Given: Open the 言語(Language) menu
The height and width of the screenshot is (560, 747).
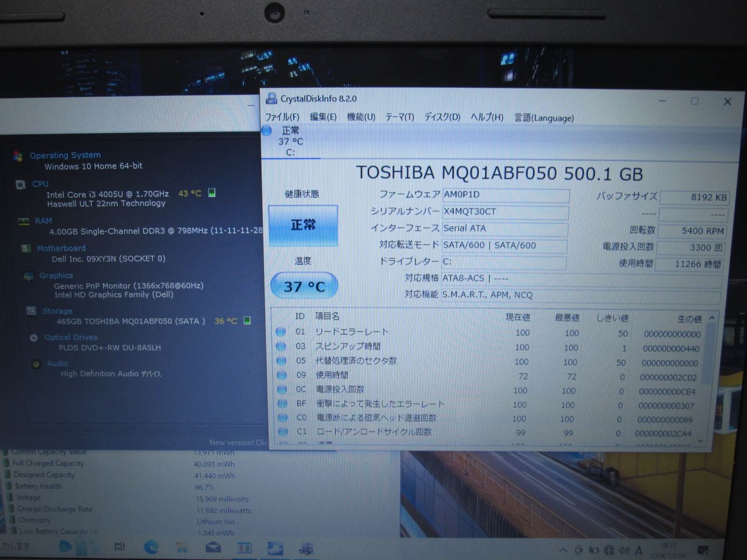Looking at the screenshot, I should (544, 118).
